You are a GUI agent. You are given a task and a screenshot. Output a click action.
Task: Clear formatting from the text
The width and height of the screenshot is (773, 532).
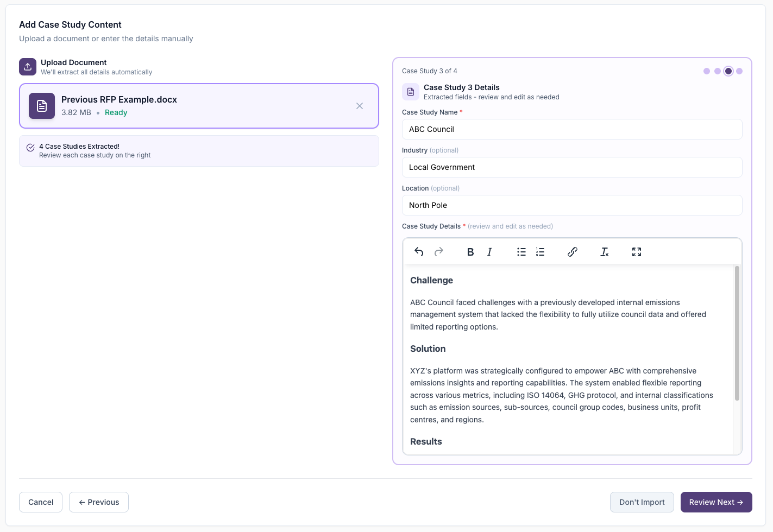[604, 251]
